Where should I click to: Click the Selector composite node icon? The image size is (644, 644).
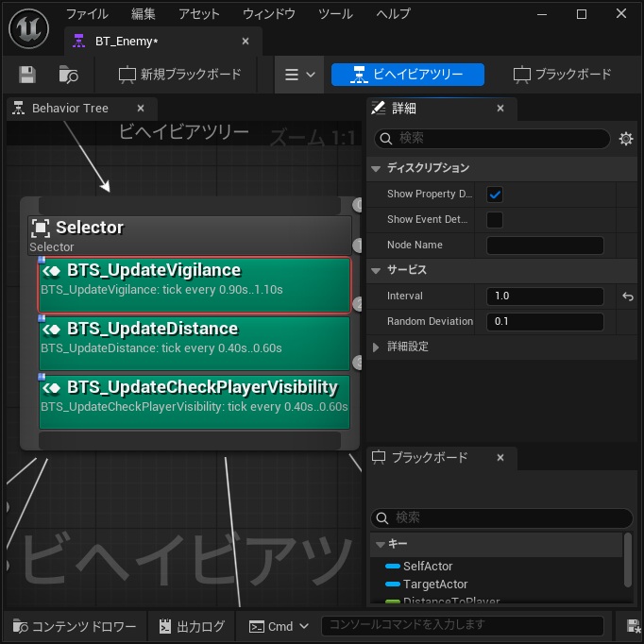pos(41,228)
